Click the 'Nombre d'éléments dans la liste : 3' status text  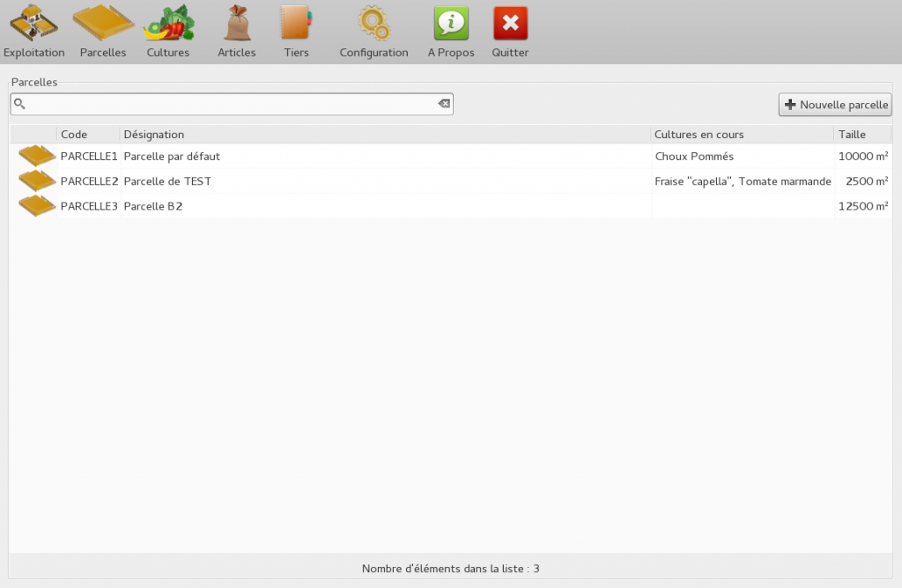(x=451, y=569)
